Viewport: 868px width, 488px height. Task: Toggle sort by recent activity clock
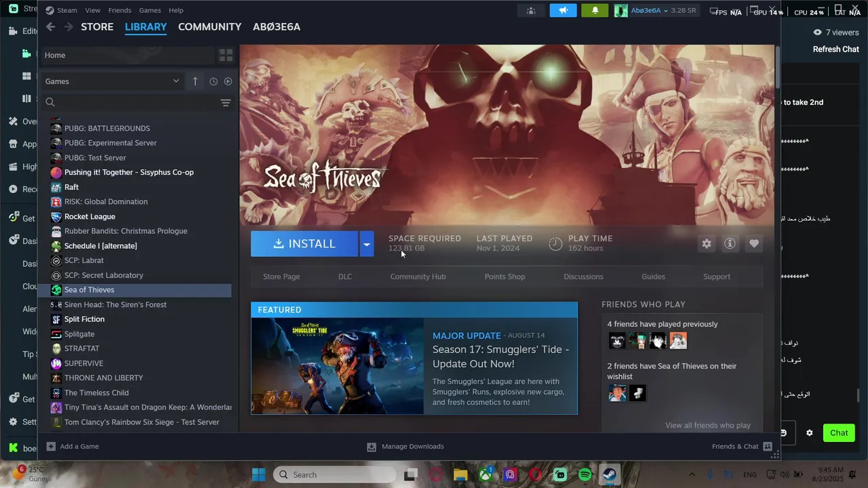tap(214, 81)
